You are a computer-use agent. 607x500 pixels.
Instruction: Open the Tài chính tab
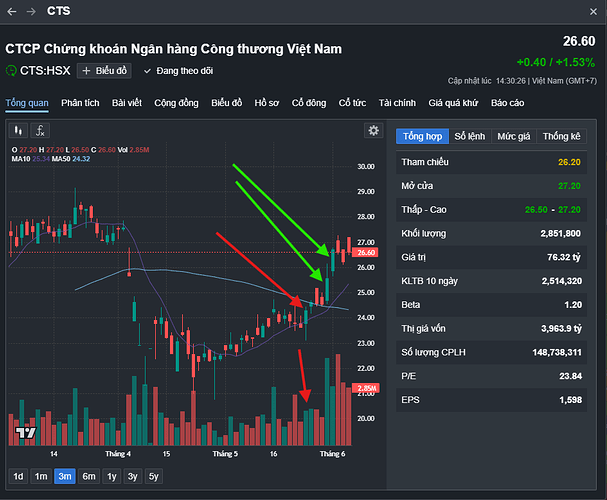click(397, 103)
